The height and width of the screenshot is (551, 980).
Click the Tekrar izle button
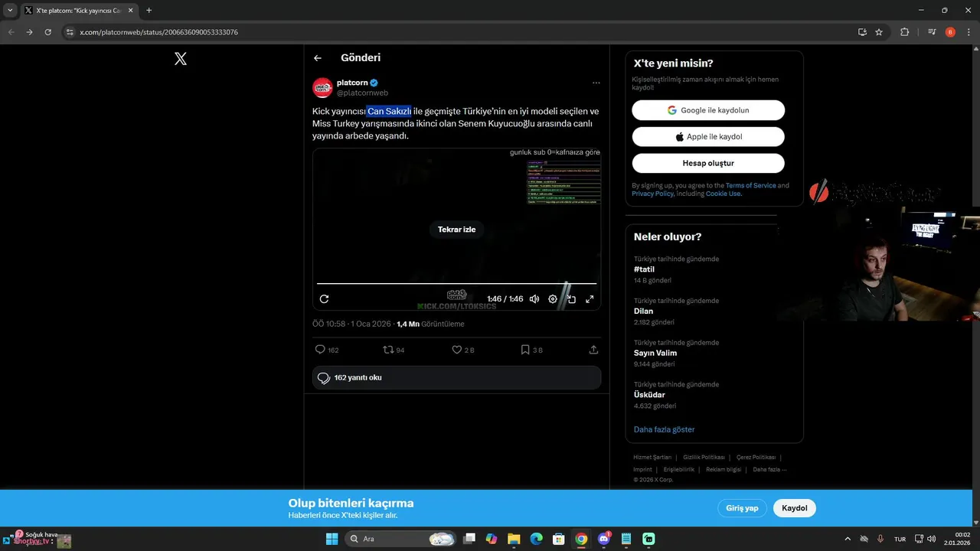[456, 230]
